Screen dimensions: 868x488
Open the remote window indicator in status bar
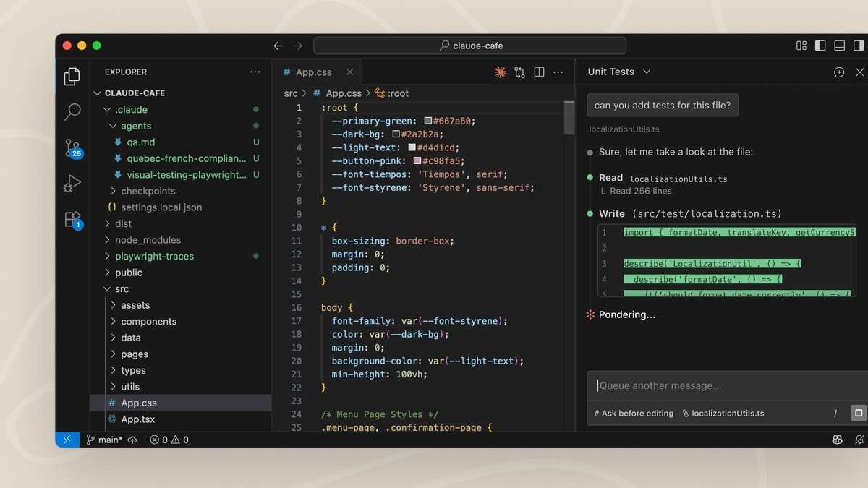pyautogui.click(x=67, y=440)
